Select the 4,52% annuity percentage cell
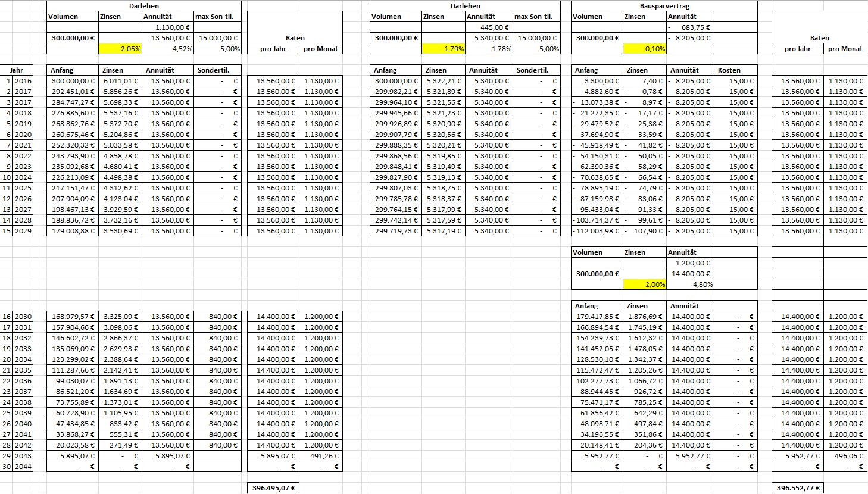 click(168, 49)
